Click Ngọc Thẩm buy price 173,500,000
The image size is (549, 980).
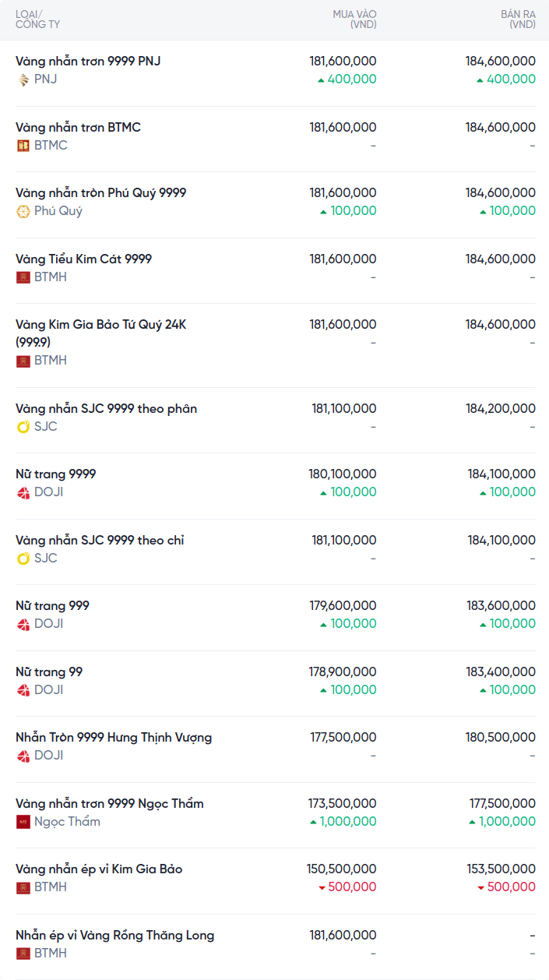343,804
